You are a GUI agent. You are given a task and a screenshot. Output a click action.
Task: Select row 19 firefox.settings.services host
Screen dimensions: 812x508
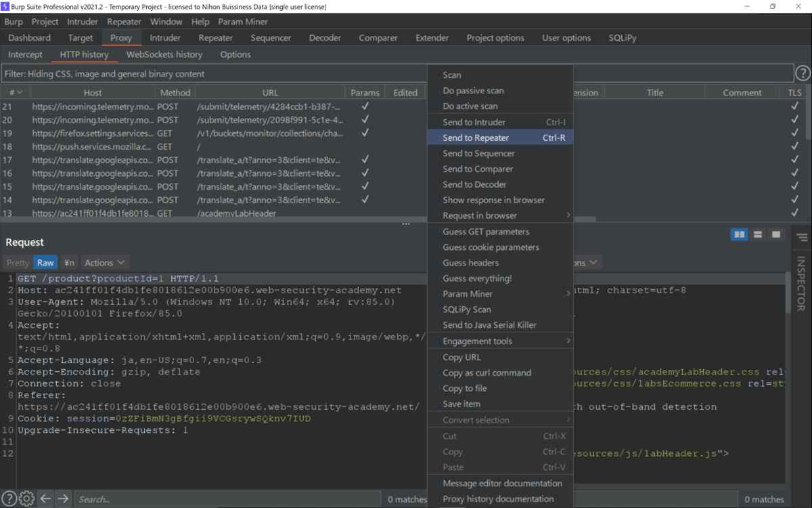[92, 133]
